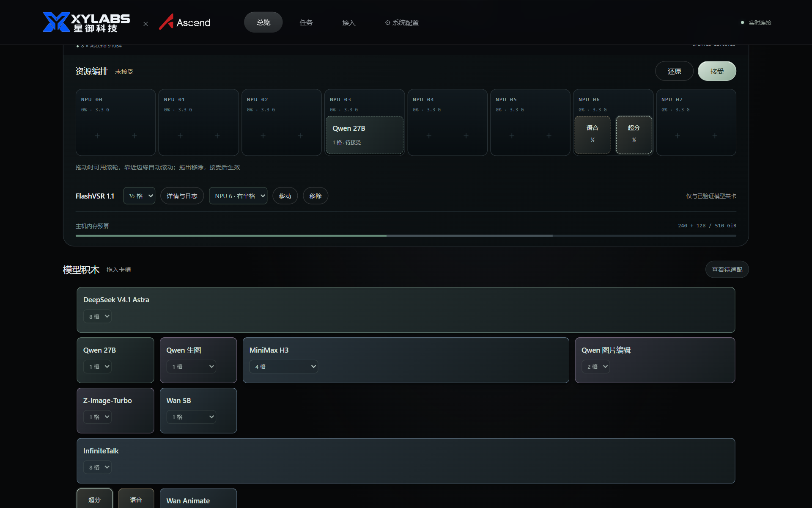This screenshot has width=812, height=508.
Task: Select 语音 block in model list
Action: (136, 498)
